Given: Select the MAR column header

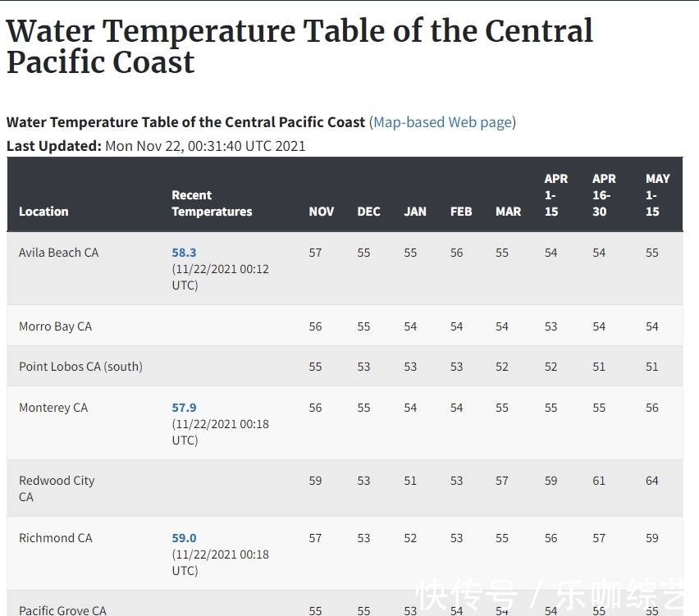Looking at the screenshot, I should pos(508,212).
